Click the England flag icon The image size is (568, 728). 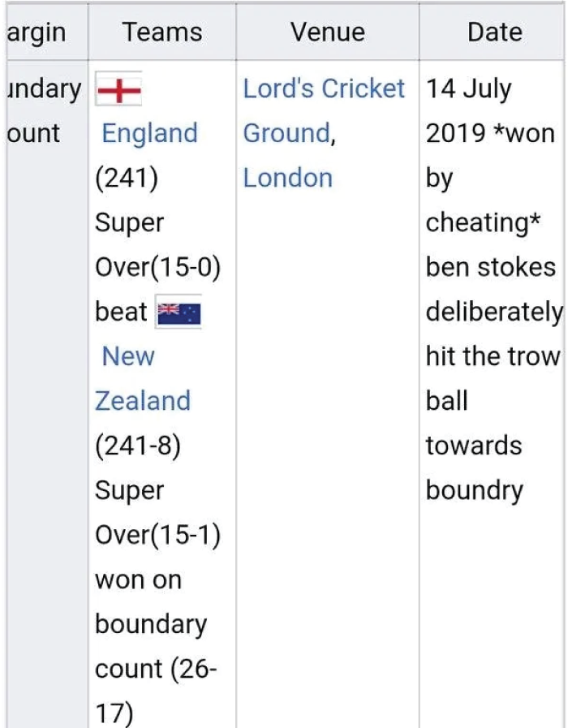pyautogui.click(x=118, y=88)
